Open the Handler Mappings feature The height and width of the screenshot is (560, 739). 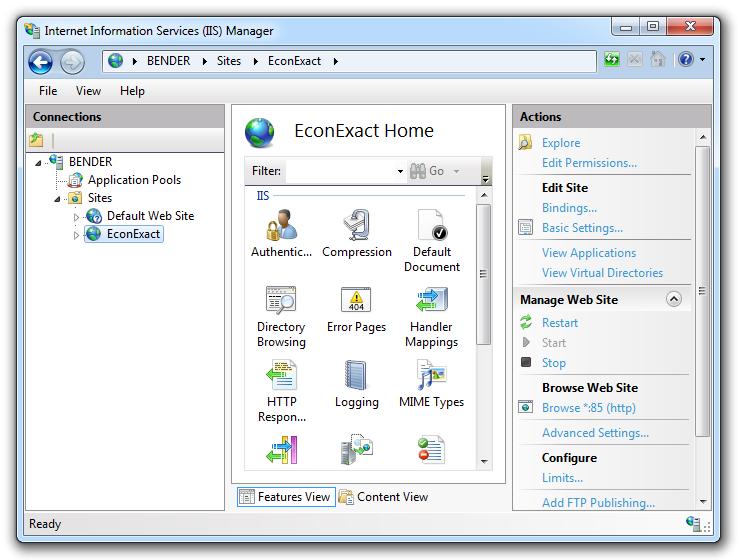(x=431, y=316)
